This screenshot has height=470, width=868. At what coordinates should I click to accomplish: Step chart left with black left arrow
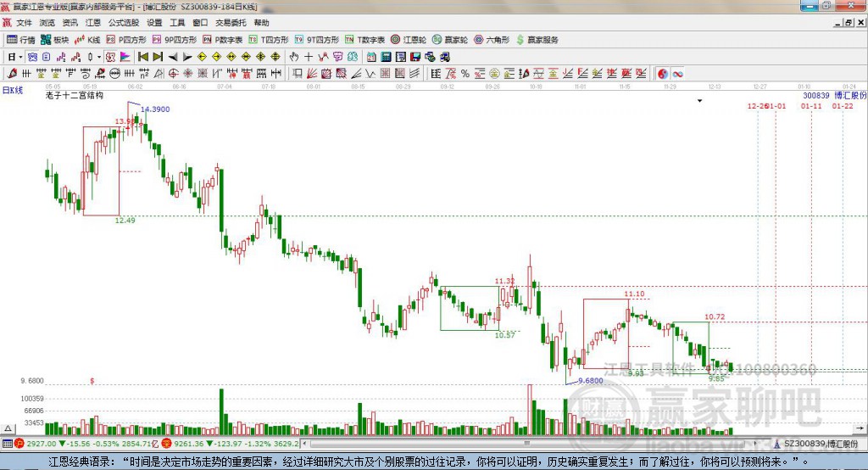[173, 57]
